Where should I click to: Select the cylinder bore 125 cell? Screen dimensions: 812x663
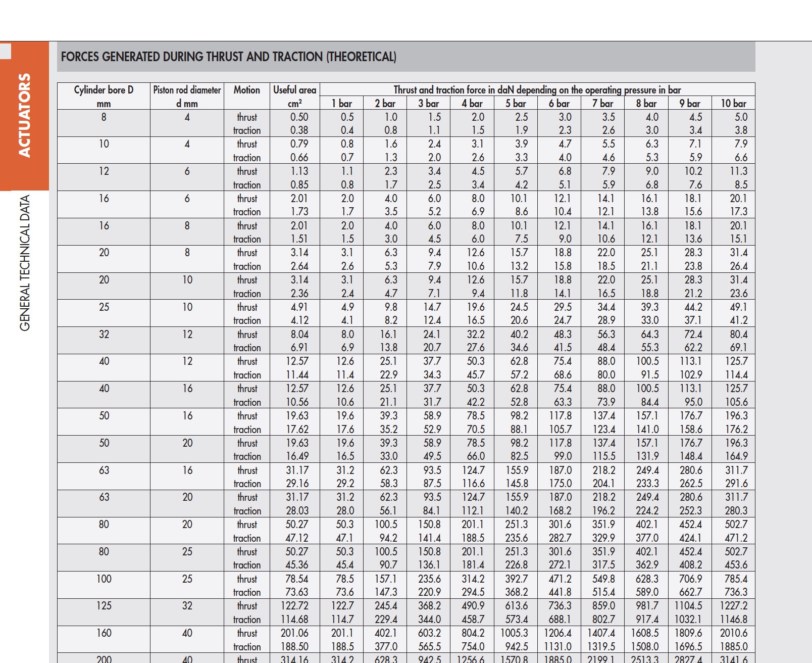[x=104, y=606]
